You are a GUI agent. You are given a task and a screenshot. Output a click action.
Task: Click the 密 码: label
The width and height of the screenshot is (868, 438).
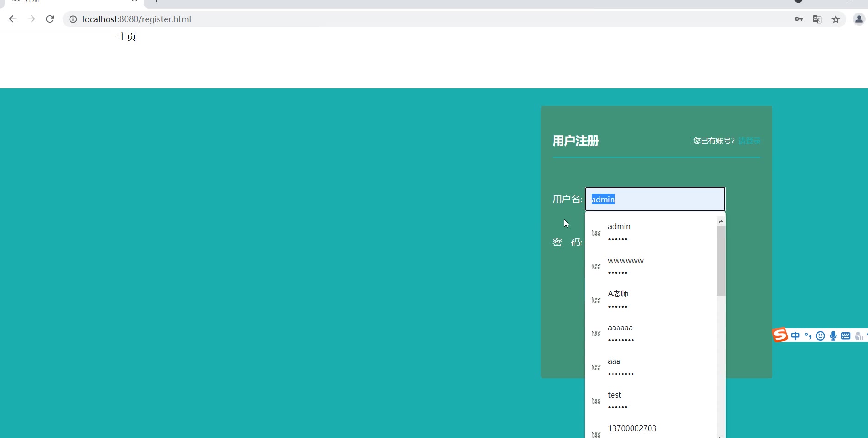568,242
